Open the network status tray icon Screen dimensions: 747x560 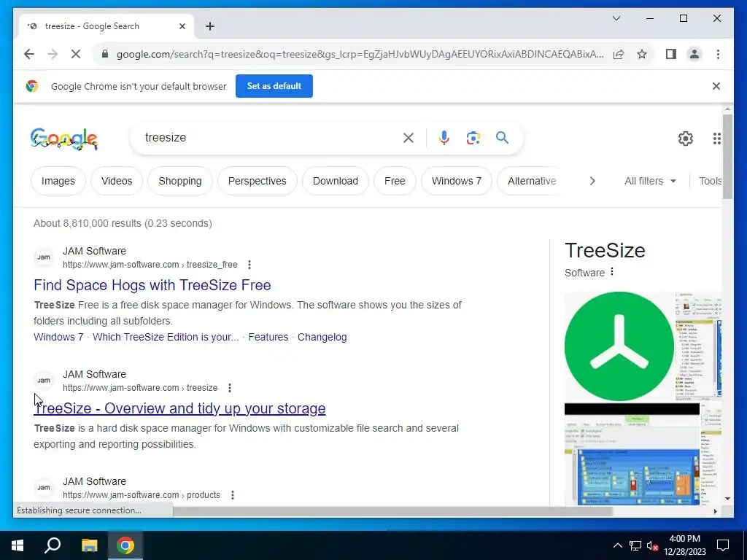pos(635,545)
